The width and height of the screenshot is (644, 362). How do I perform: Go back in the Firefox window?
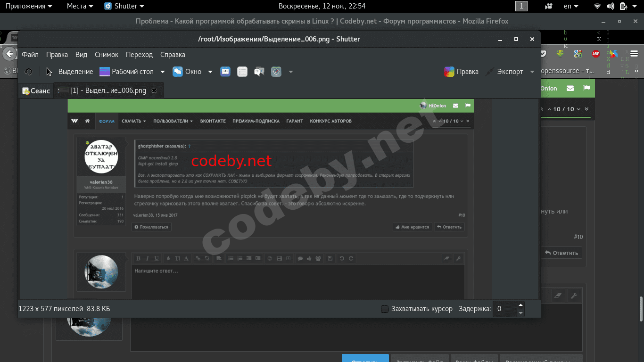(x=9, y=54)
